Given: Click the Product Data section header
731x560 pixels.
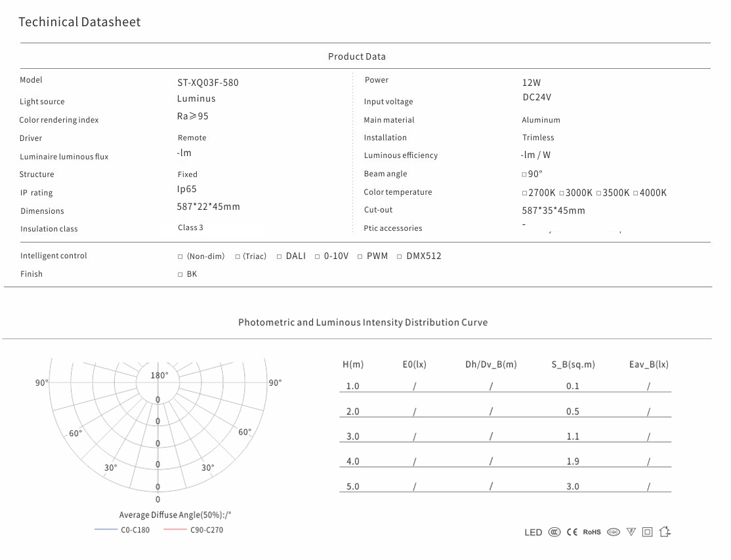Looking at the screenshot, I should (357, 56).
